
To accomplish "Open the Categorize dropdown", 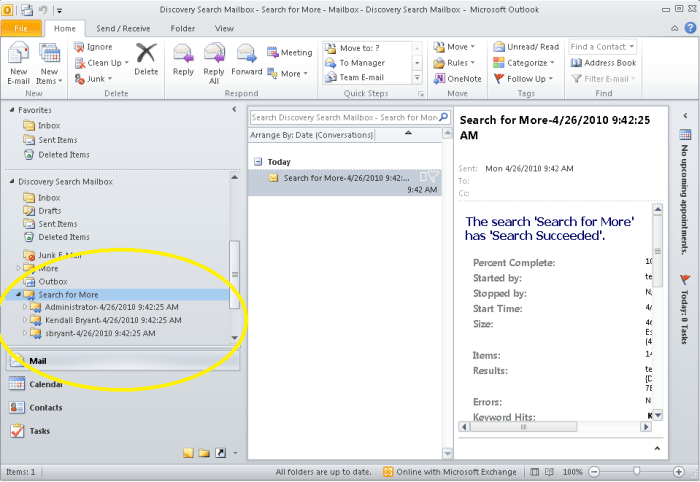I will click(x=526, y=63).
